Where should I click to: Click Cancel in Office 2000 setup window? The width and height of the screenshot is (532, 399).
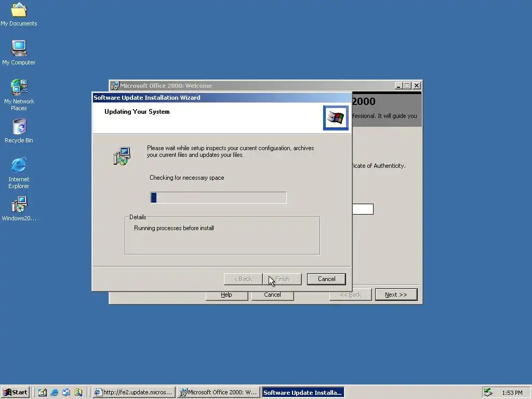(272, 295)
